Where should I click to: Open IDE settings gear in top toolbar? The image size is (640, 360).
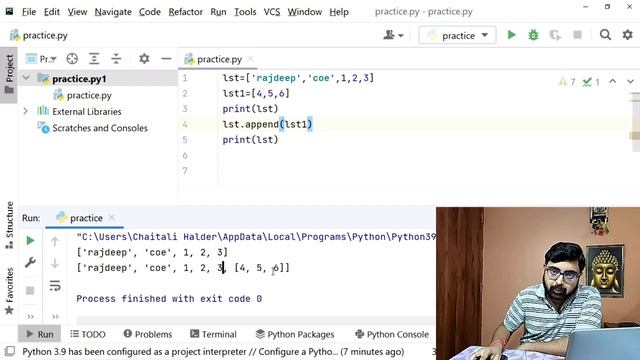(x=627, y=35)
